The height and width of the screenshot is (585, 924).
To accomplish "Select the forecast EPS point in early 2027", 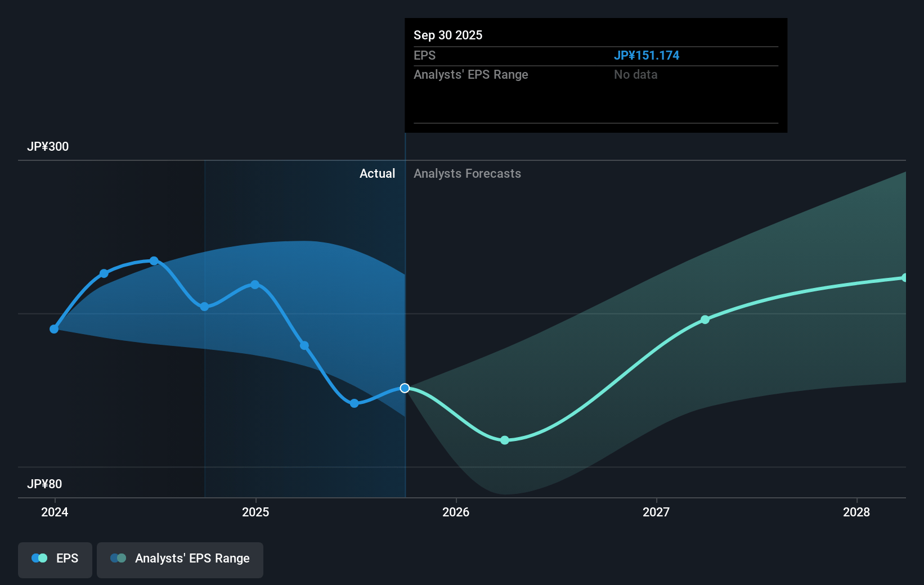I will [x=705, y=319].
